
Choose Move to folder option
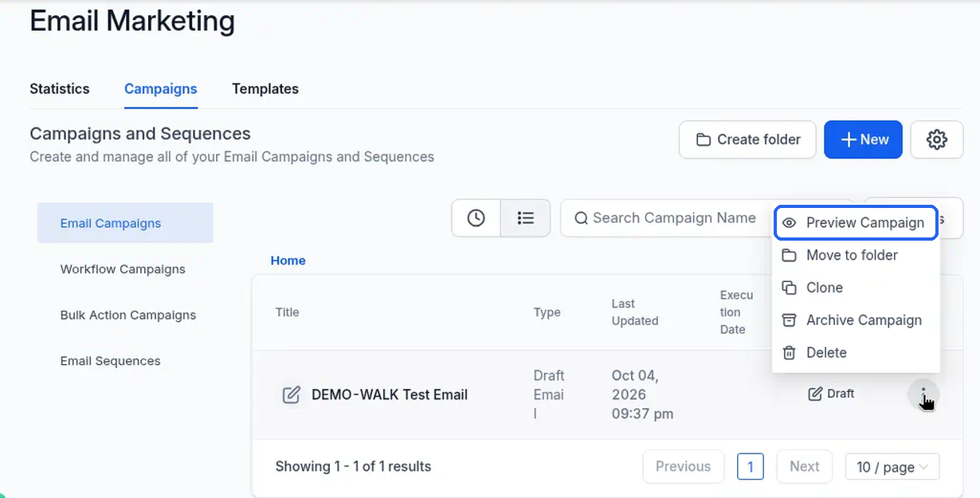[856, 255]
